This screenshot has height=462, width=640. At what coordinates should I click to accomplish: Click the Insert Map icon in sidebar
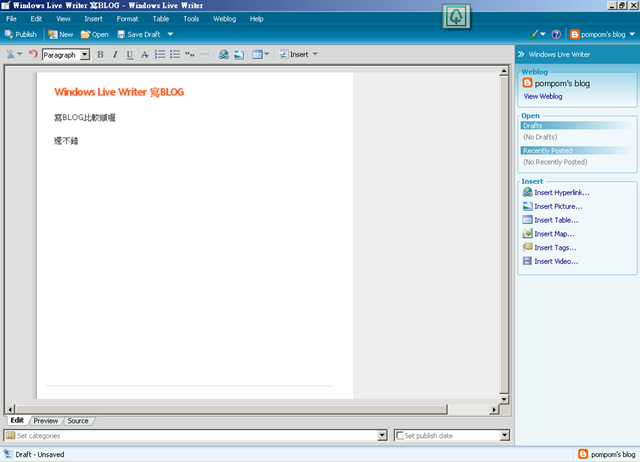pos(527,233)
